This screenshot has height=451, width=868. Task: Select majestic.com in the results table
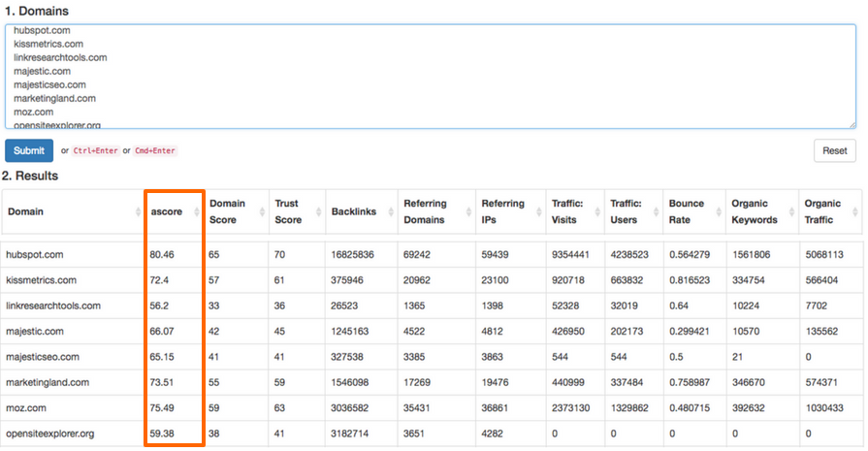tap(34, 332)
